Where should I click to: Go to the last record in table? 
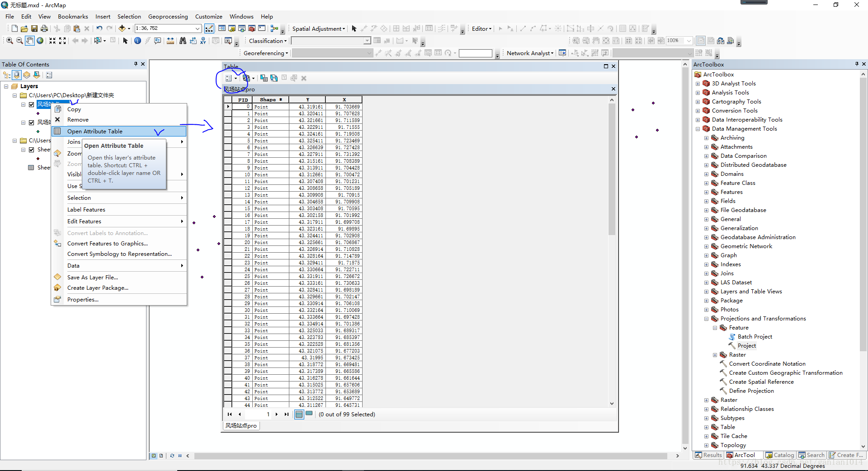coord(287,414)
